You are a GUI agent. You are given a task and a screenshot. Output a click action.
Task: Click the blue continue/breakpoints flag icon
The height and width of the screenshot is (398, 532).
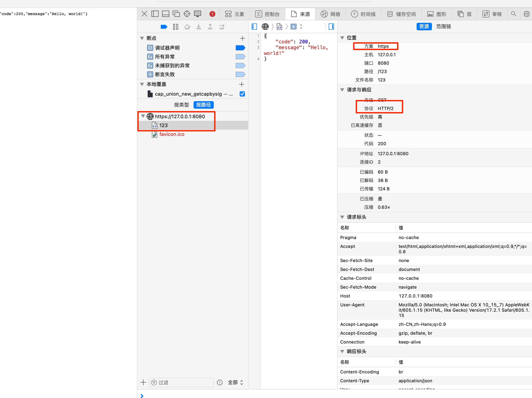click(x=164, y=26)
